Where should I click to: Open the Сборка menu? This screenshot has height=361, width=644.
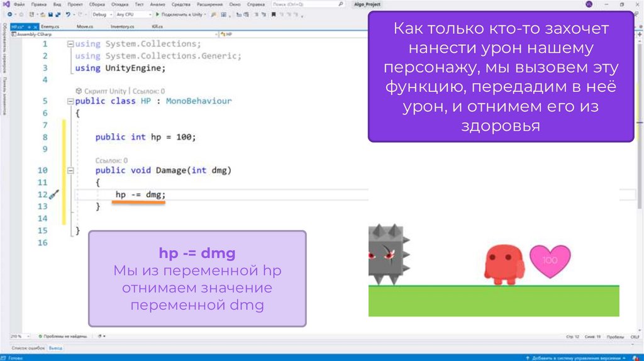point(97,4)
